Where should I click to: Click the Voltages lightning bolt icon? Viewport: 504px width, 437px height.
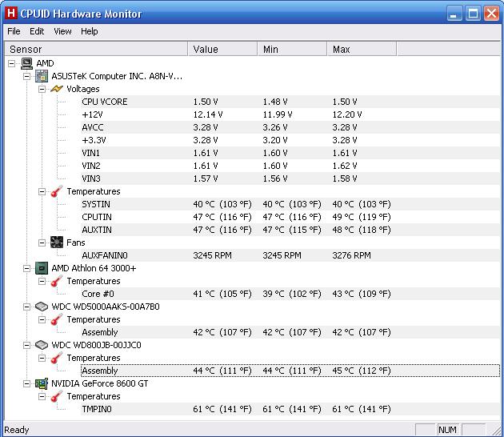57,89
